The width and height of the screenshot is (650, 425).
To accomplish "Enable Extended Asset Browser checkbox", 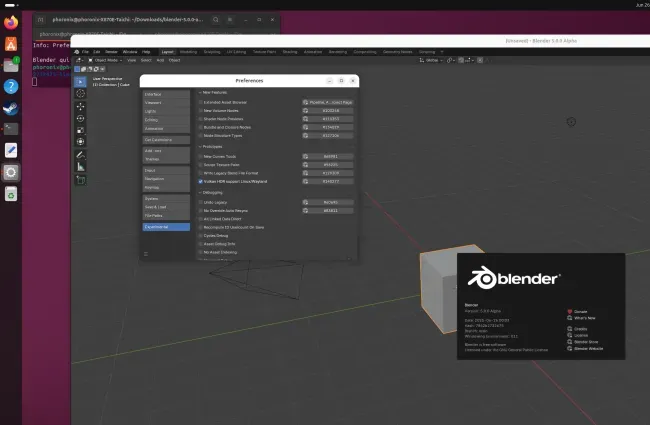I will [x=201, y=102].
